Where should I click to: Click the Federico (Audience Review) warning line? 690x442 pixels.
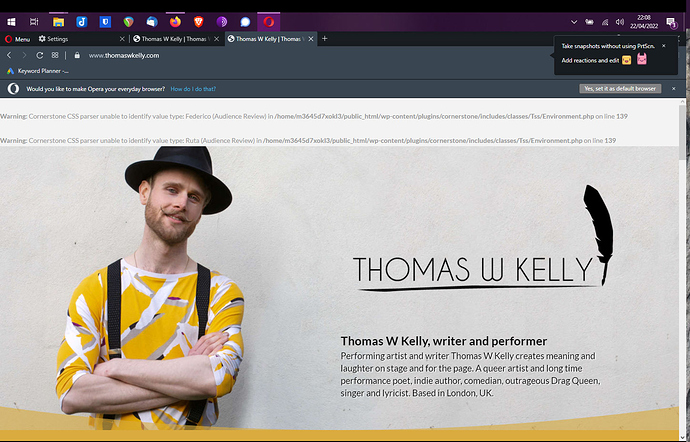pos(314,117)
